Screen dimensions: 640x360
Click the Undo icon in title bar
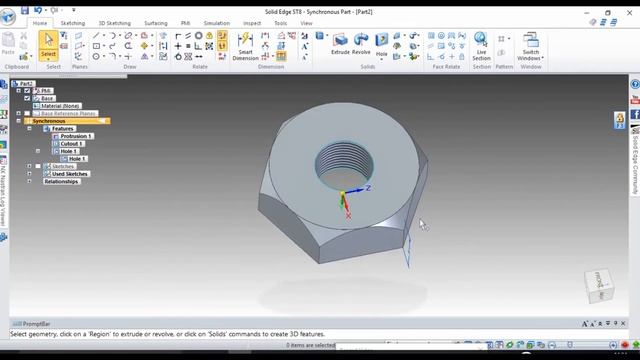[x=38, y=10]
